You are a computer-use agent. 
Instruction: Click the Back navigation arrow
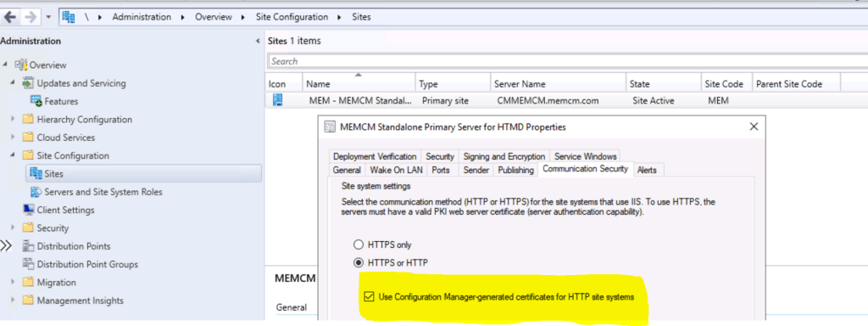(10, 17)
